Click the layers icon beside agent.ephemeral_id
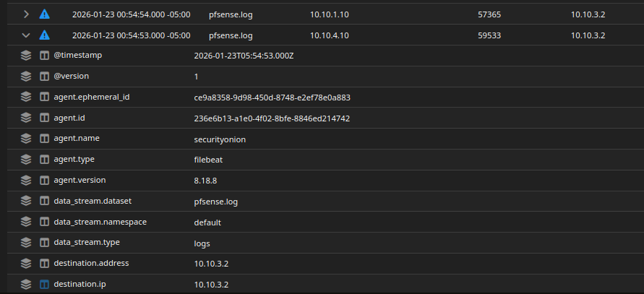 click(x=26, y=97)
